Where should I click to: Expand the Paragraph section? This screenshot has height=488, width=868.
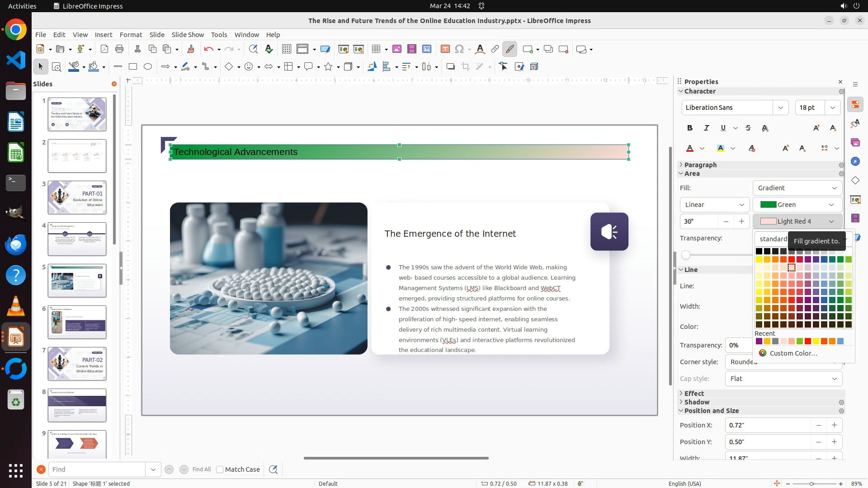tap(700, 165)
